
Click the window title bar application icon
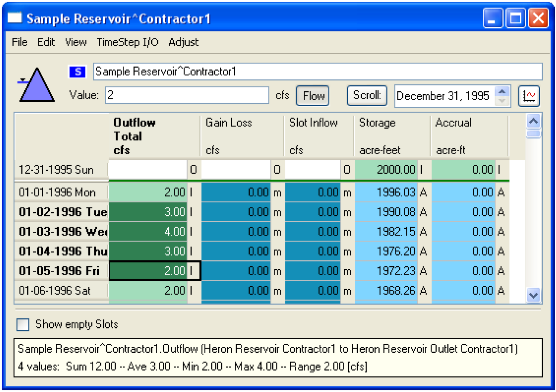[15, 19]
